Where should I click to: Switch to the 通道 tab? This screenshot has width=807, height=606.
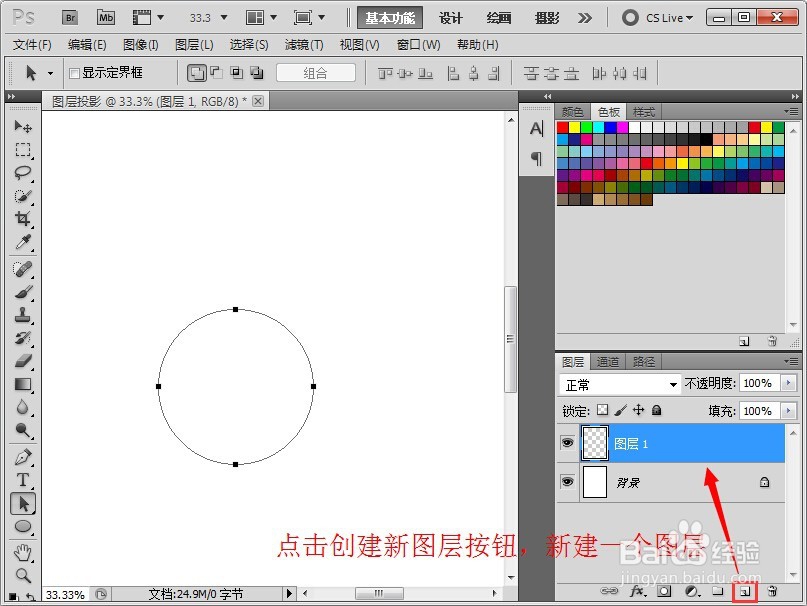click(x=607, y=361)
